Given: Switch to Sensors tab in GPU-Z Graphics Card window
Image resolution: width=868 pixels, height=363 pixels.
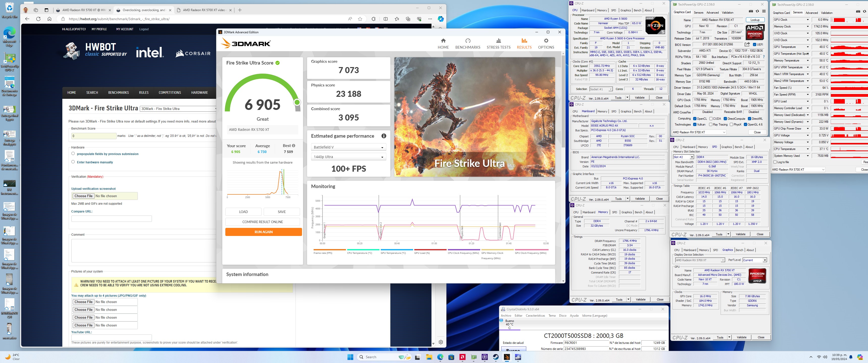Looking at the screenshot, I should 698,12.
